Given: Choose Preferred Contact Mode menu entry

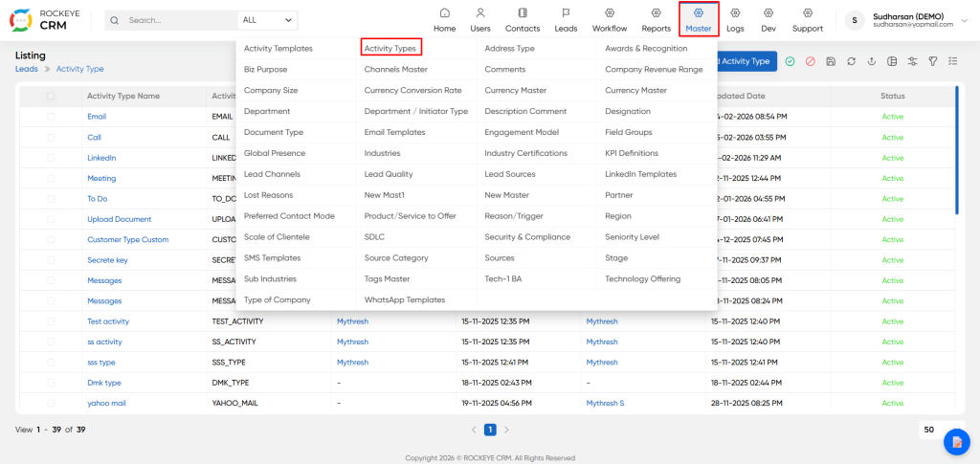Looking at the screenshot, I should point(289,216).
